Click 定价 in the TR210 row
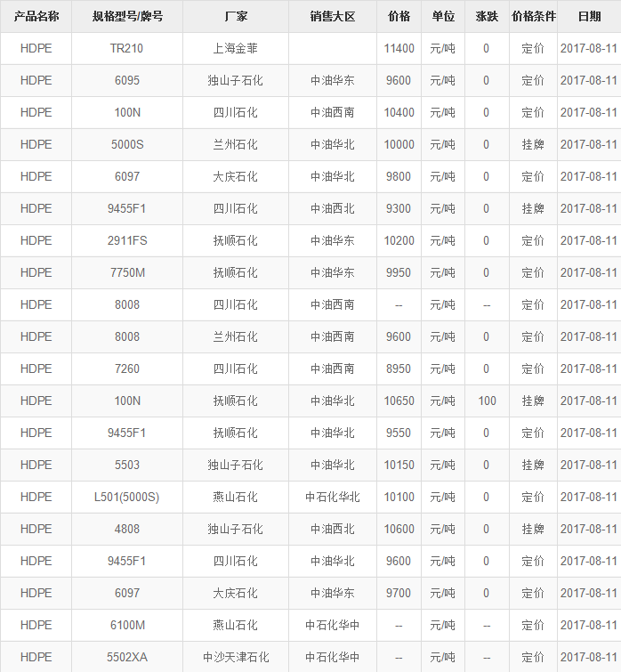621x672 pixels. 533,48
